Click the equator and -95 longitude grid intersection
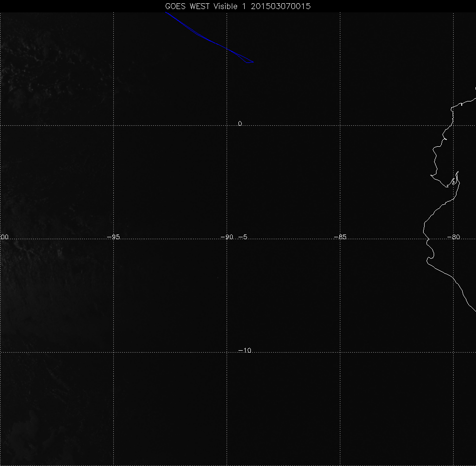Viewport: 476px width, 466px height. 113,125
